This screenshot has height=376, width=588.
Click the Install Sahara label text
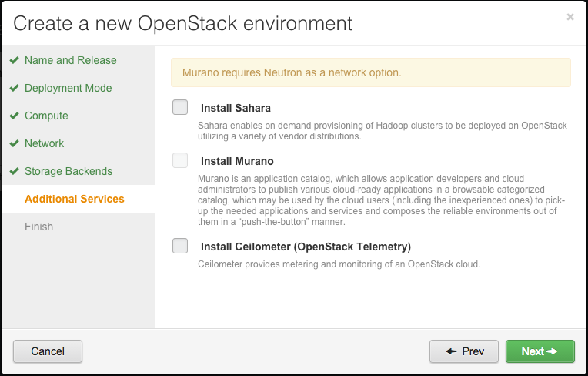(x=236, y=108)
